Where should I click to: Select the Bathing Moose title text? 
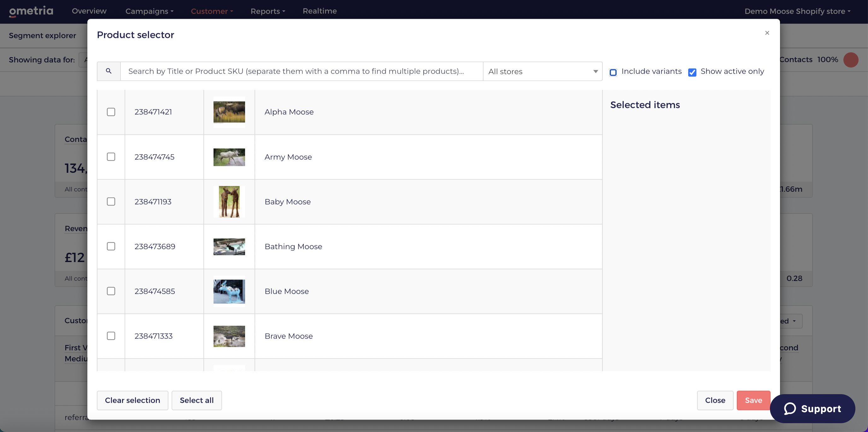(x=293, y=247)
